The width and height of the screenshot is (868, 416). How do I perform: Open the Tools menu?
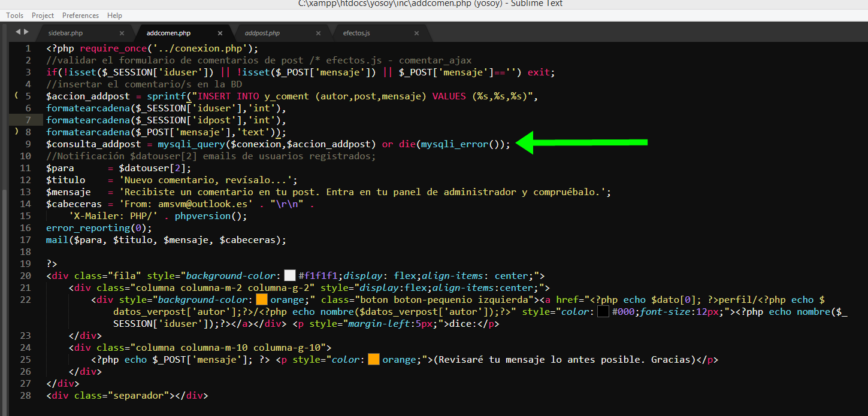15,16
